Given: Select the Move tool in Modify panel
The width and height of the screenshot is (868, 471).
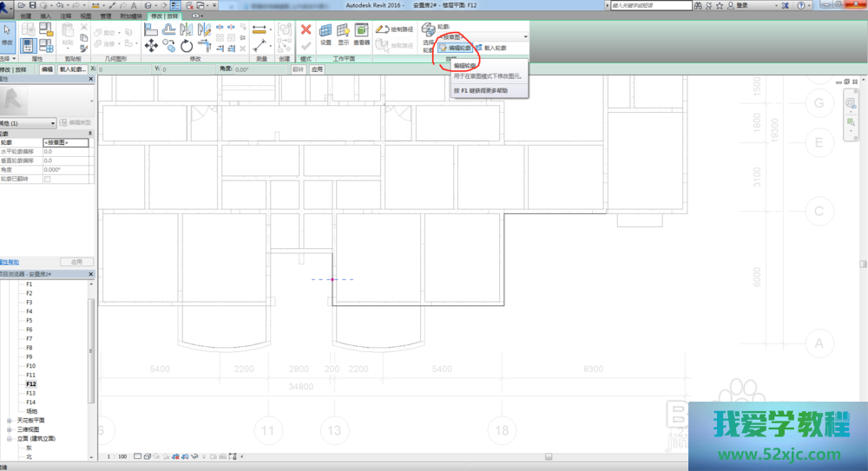Looking at the screenshot, I should [x=151, y=46].
